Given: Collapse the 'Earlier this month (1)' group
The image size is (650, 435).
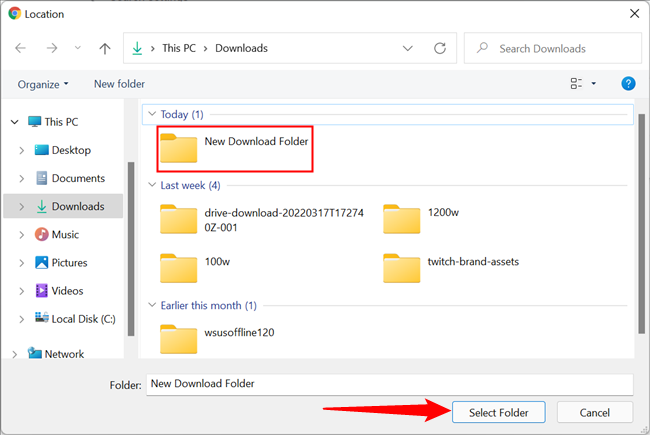Looking at the screenshot, I should (x=152, y=305).
